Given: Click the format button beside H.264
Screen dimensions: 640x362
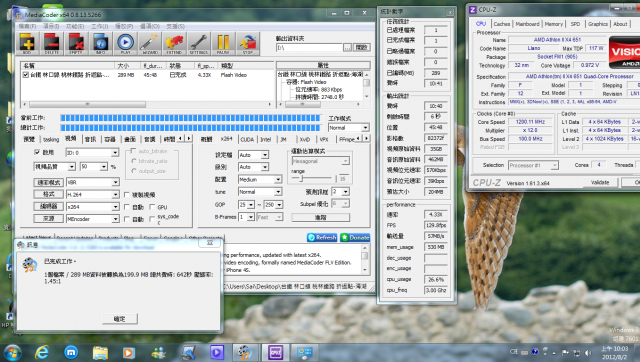Looking at the screenshot, I should coord(49,194).
